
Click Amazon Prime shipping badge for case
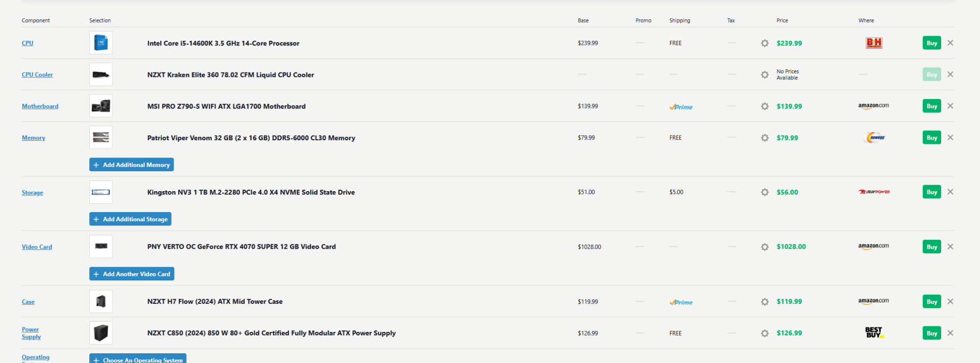[x=681, y=302]
